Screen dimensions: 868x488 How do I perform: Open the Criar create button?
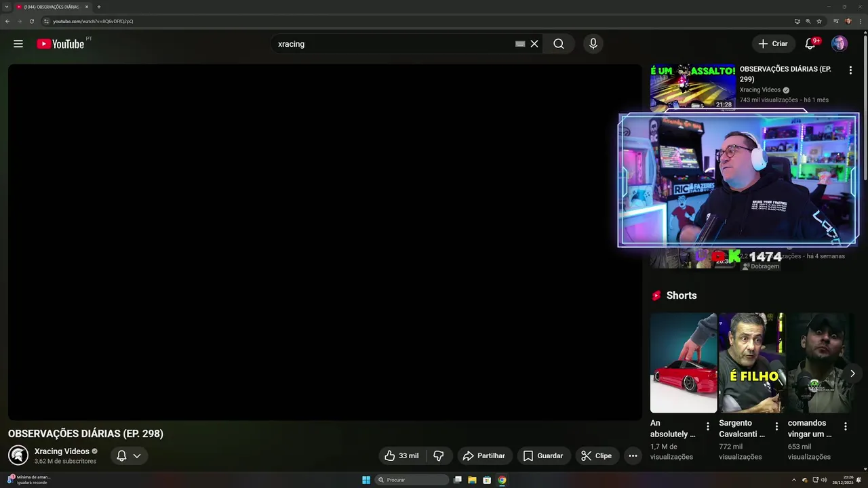tap(774, 44)
